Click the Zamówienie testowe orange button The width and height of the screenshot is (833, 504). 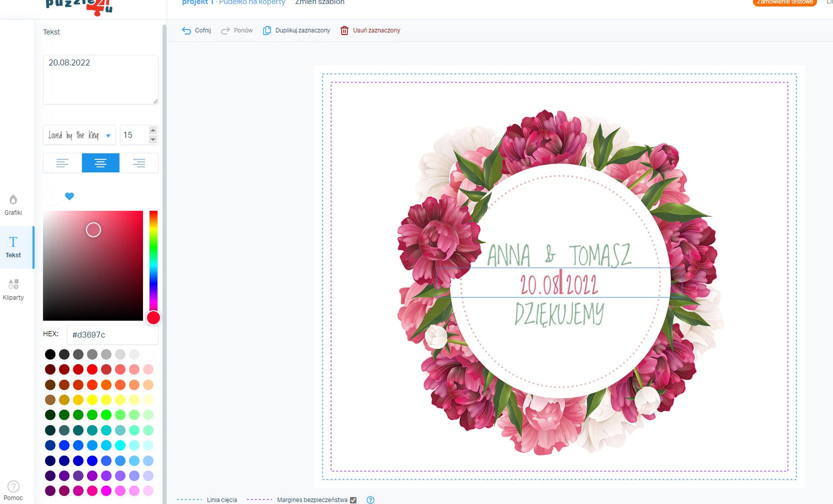[x=785, y=2]
